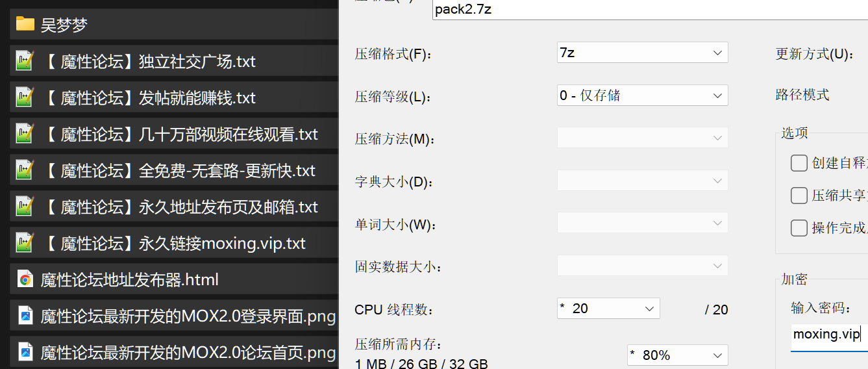The image size is (868, 369).
Task: Open the 压缩格式 7z dropdown
Action: pos(642,53)
